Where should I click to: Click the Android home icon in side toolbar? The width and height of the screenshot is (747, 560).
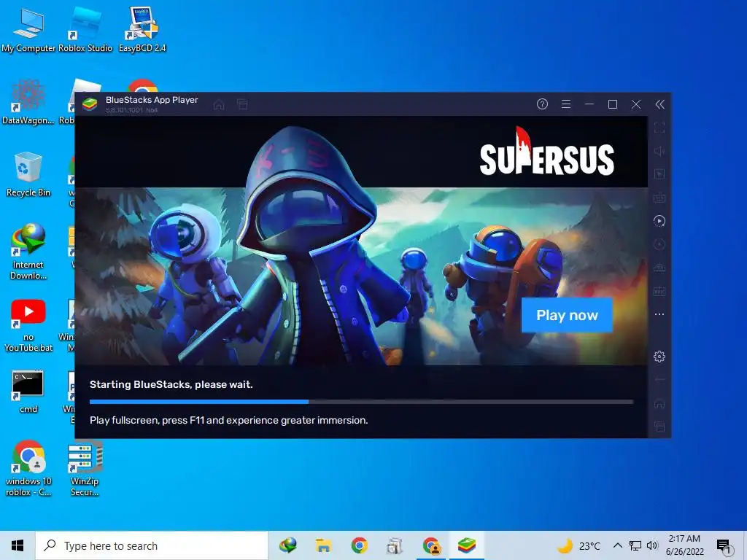point(659,403)
